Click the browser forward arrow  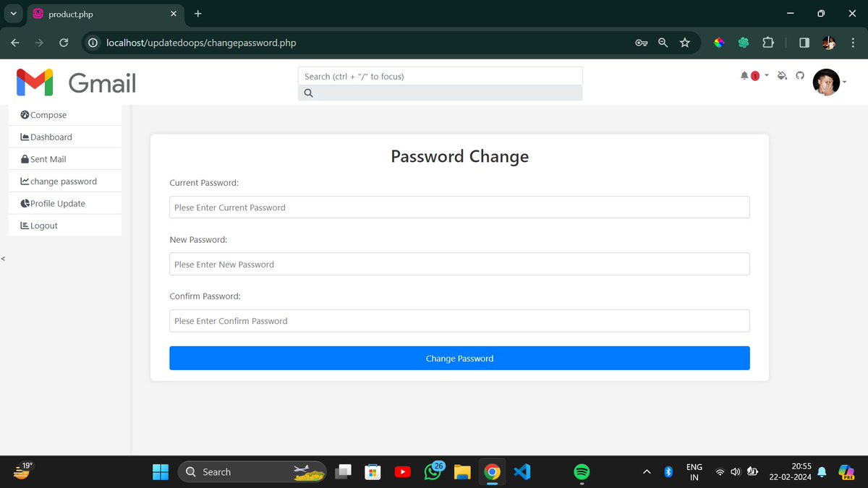point(39,43)
